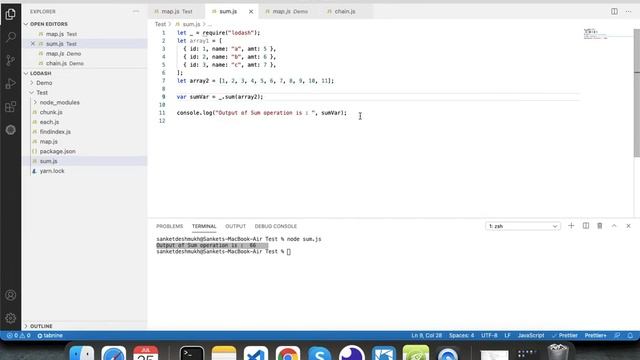Click cursor position 'Ln 9, Col 28'
Image resolution: width=640 pixels, height=360 pixels.
[x=427, y=336]
